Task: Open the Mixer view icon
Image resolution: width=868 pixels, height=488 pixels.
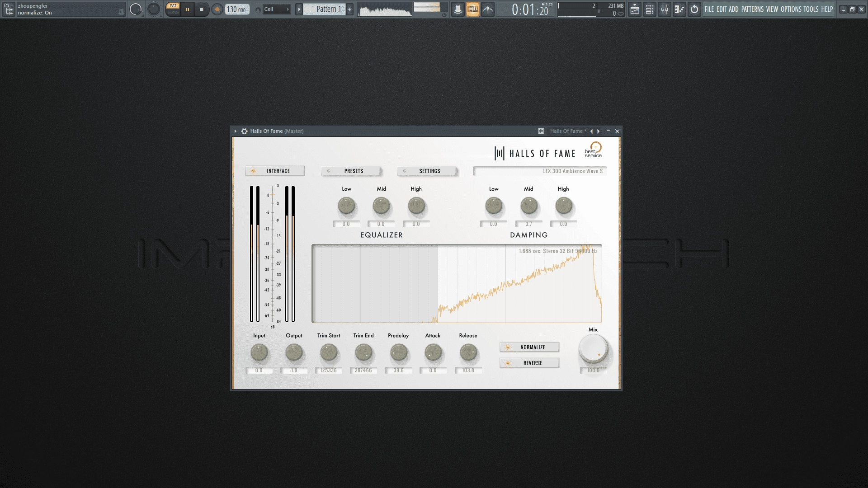Action: (665, 9)
